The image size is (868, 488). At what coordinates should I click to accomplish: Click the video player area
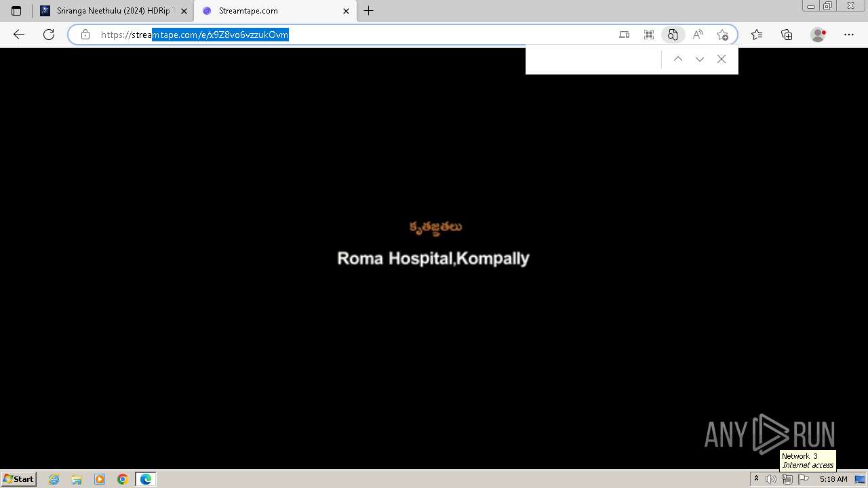(x=434, y=258)
